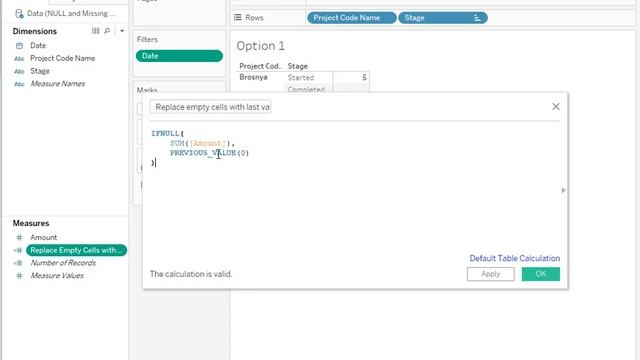Select Replace Empty Cells with... measure pill
The image size is (640, 360).
(x=76, y=250)
